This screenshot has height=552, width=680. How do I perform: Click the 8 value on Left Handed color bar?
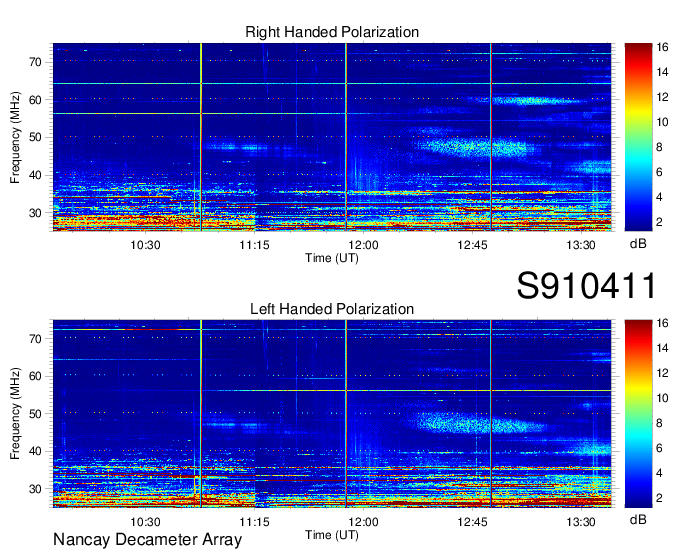[x=660, y=424]
